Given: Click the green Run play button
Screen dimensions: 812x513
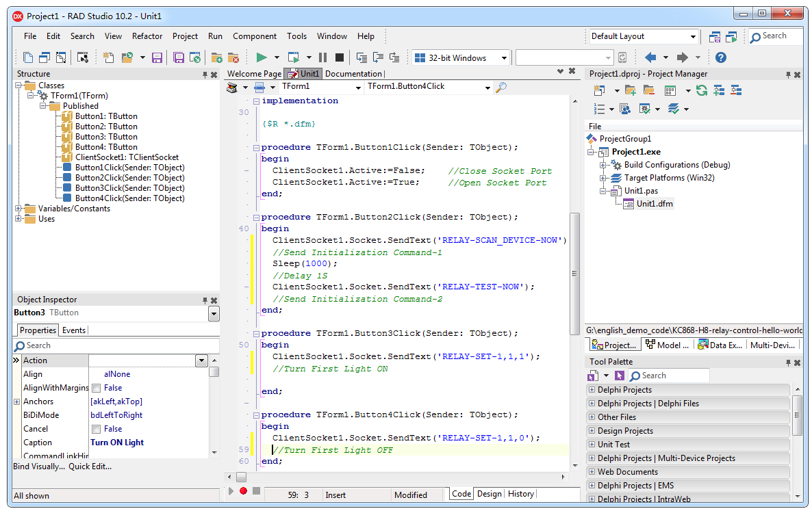Looking at the screenshot, I should 261,57.
